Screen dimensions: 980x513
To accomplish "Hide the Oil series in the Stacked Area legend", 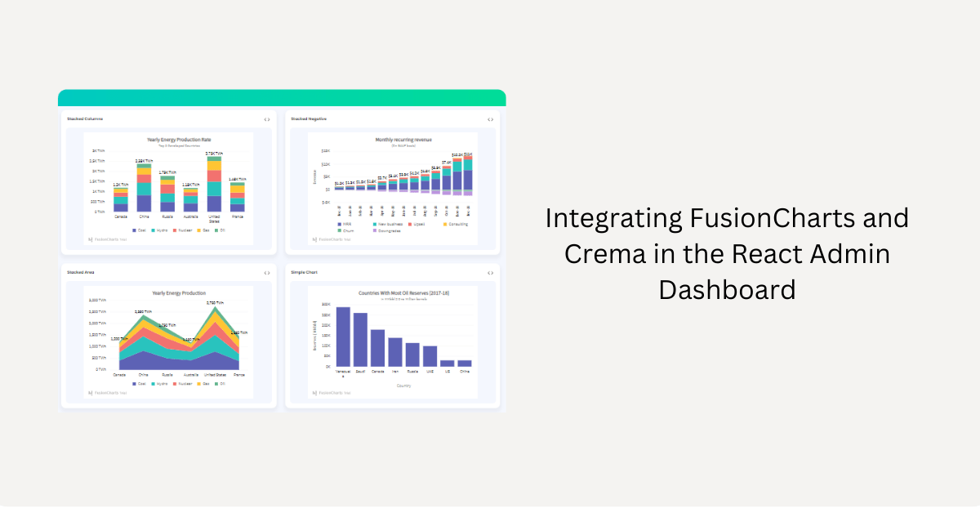I will [x=219, y=384].
